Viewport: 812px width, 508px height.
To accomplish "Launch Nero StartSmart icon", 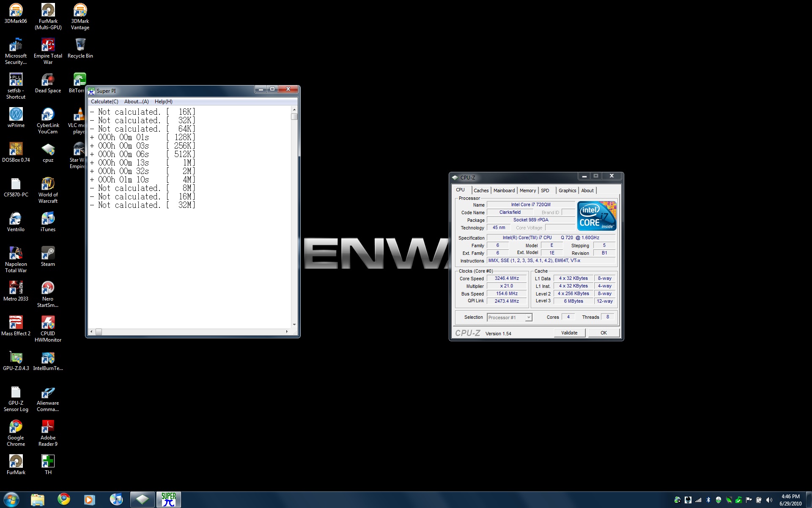I will click(x=48, y=294).
